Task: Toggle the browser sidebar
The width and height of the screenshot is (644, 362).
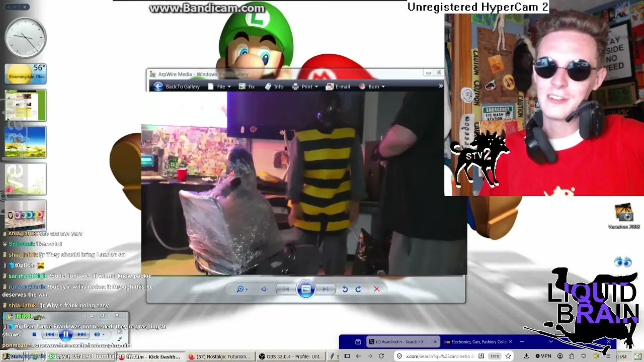Action: point(347,356)
